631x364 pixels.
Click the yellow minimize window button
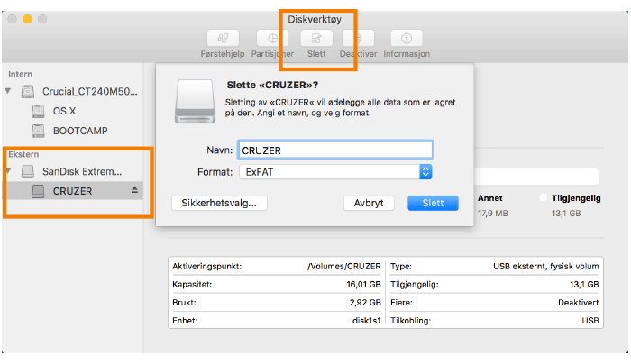click(26, 19)
